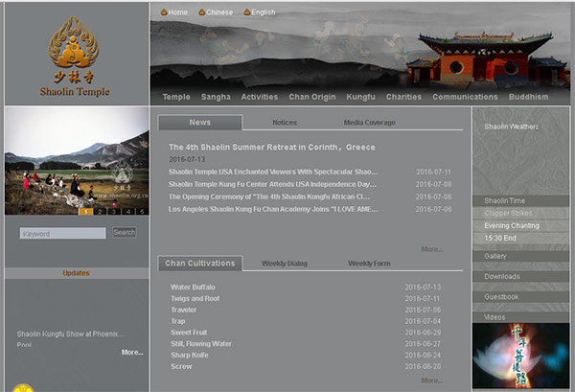Select the Chan Cultivations tab
The image size is (575, 392).
click(200, 264)
